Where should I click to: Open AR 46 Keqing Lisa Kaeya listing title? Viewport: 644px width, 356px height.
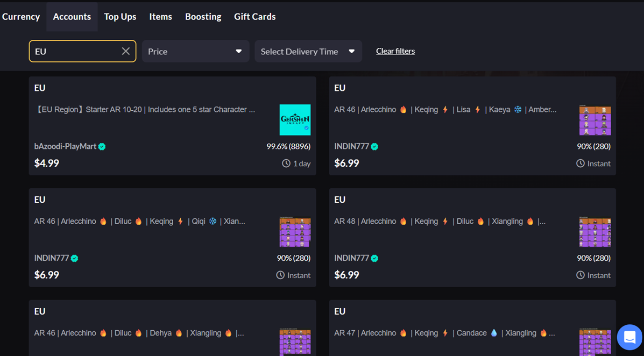click(x=445, y=110)
